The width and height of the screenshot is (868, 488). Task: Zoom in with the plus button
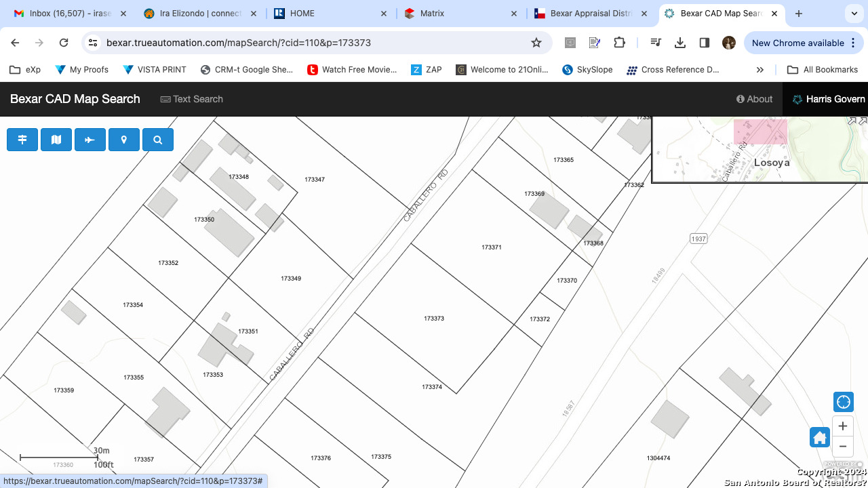(x=843, y=426)
